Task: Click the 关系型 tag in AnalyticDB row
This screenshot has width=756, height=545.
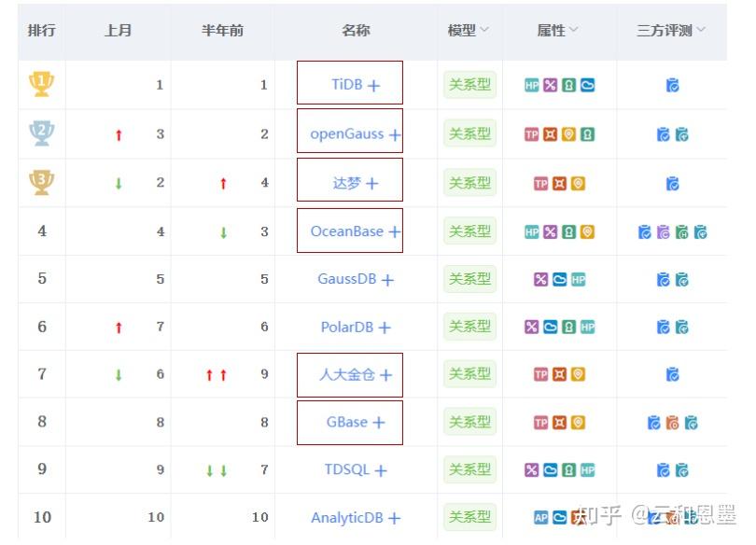Action: [x=469, y=517]
